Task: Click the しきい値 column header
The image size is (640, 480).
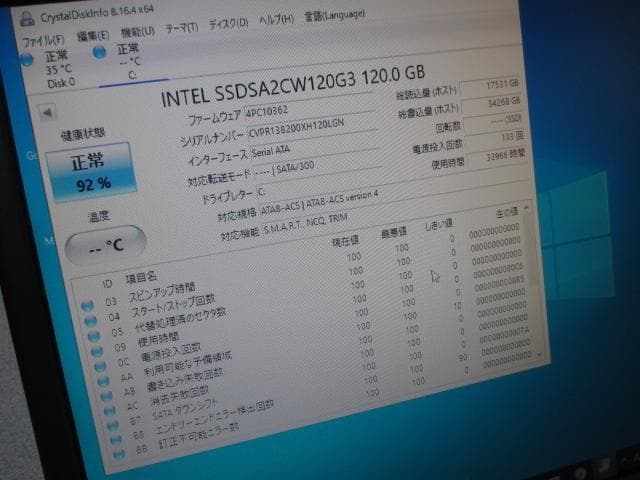Action: click(439, 224)
